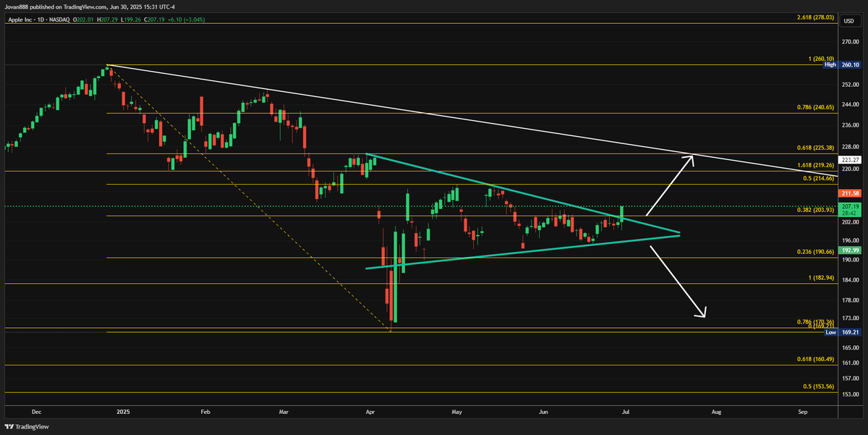Select the 0.5 (153.56) Fibonacci label
The width and height of the screenshot is (868, 435).
(x=817, y=386)
